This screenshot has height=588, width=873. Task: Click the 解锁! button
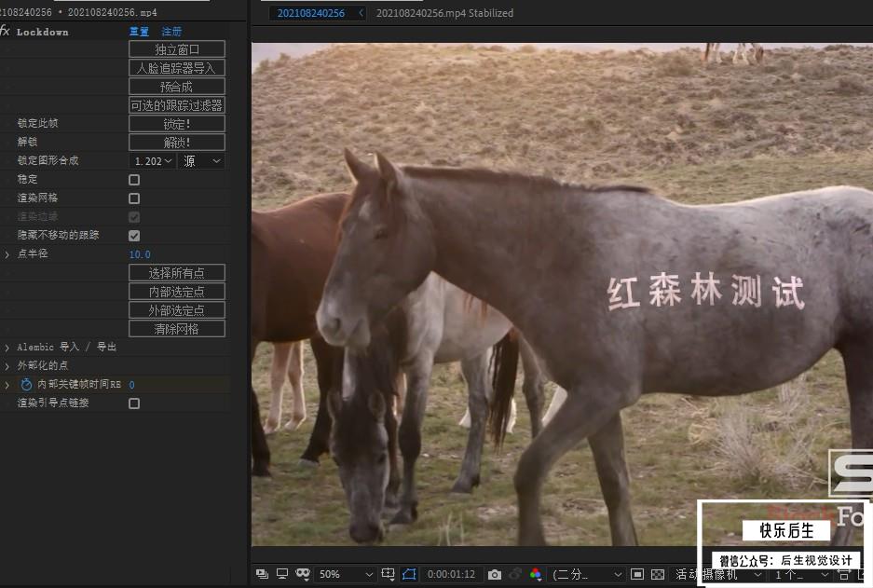click(x=177, y=142)
